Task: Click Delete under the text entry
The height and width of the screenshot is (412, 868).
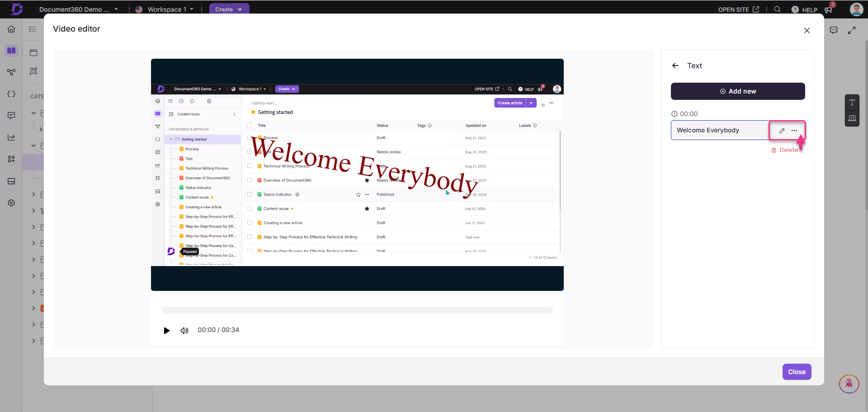Action: point(785,150)
